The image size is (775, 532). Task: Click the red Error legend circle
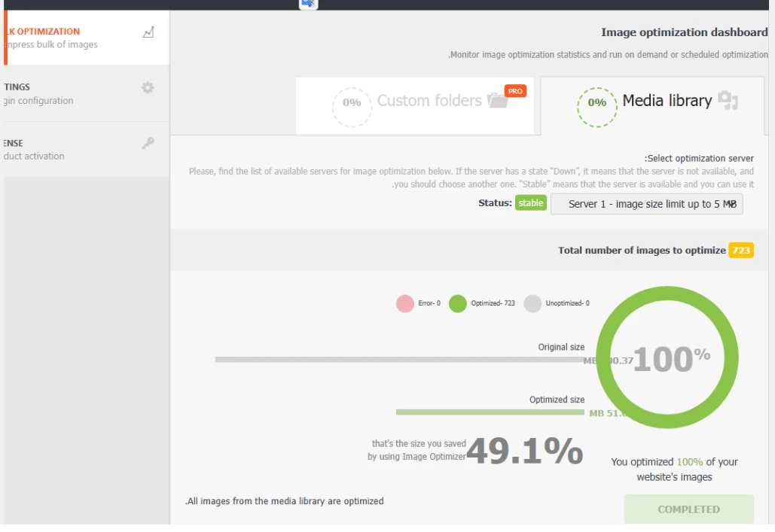[405, 303]
